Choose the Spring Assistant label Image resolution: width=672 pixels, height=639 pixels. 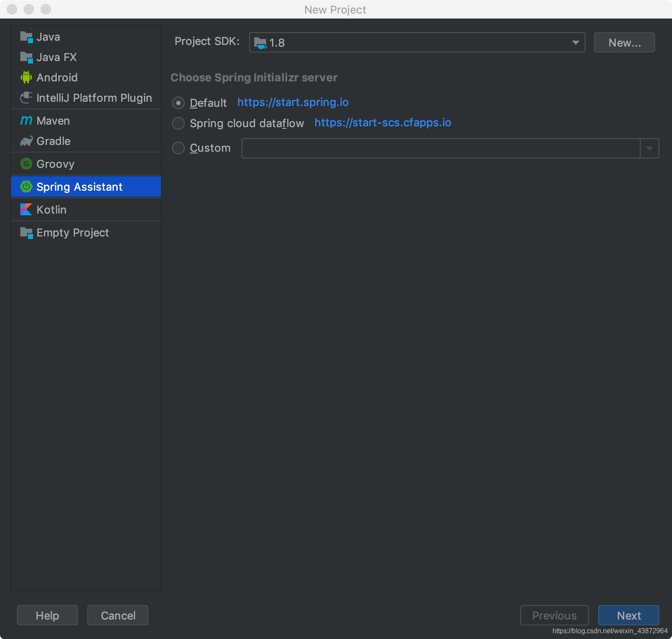(80, 187)
